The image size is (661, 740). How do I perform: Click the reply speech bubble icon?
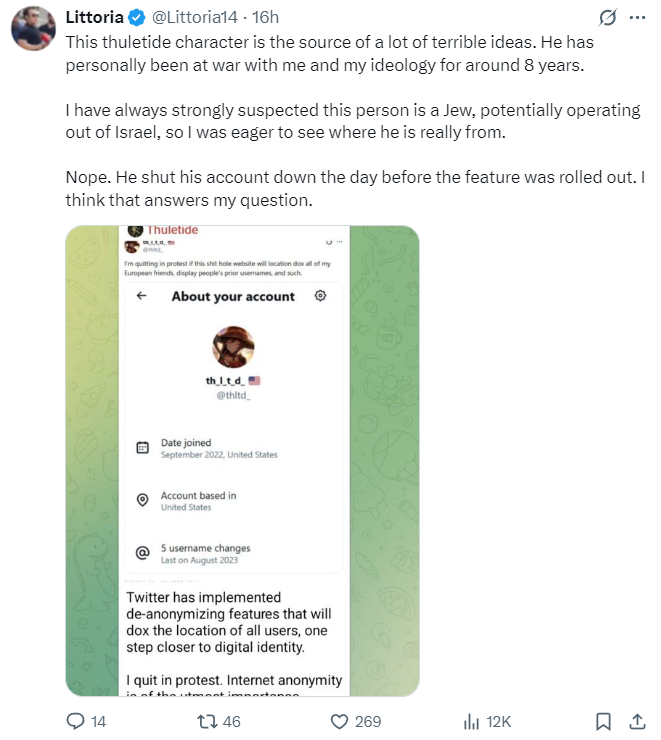[x=76, y=721]
